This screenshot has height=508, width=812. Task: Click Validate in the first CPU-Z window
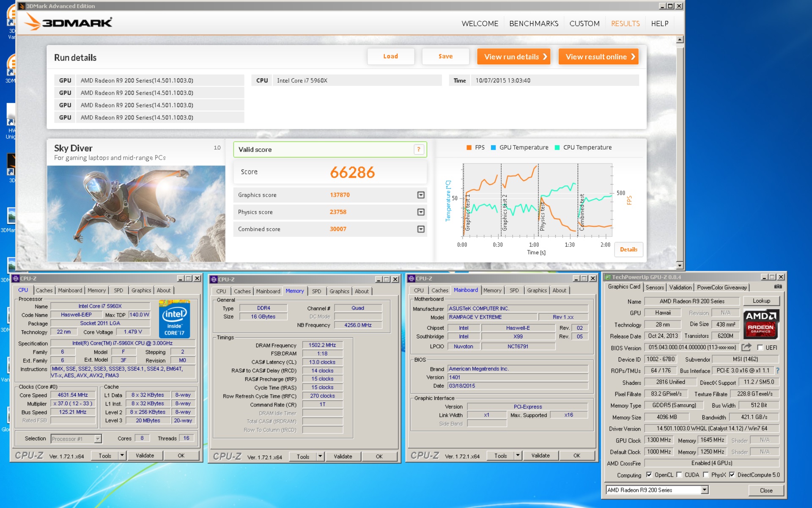point(145,456)
